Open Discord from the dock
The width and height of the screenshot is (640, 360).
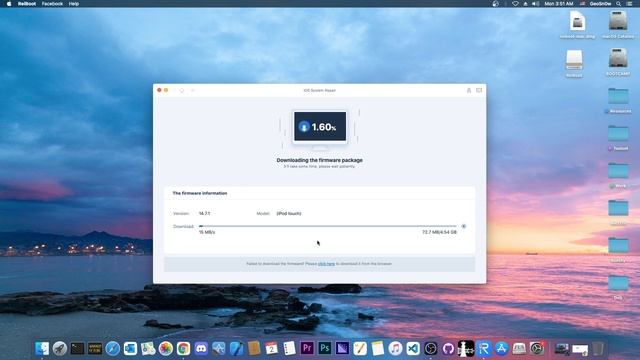[x=201, y=348]
